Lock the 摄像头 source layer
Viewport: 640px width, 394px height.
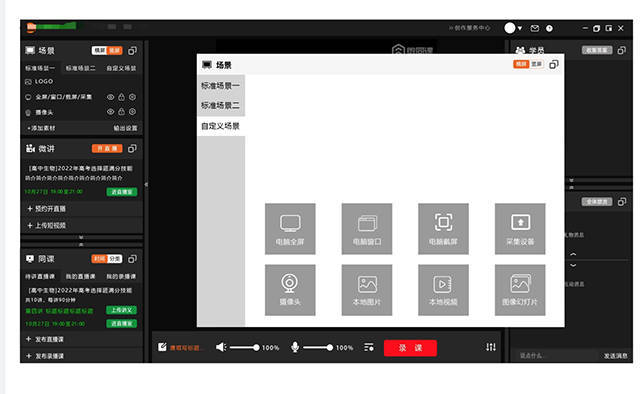click(x=121, y=111)
